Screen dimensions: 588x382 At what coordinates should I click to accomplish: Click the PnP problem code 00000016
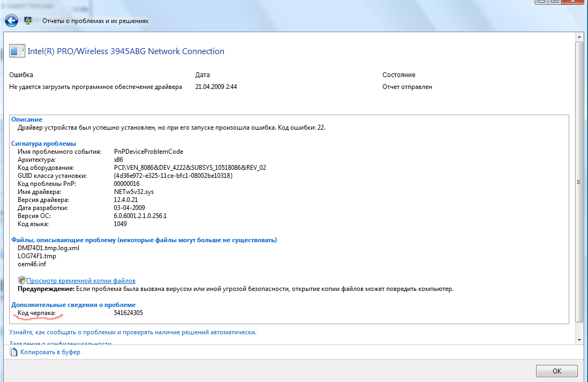point(127,184)
